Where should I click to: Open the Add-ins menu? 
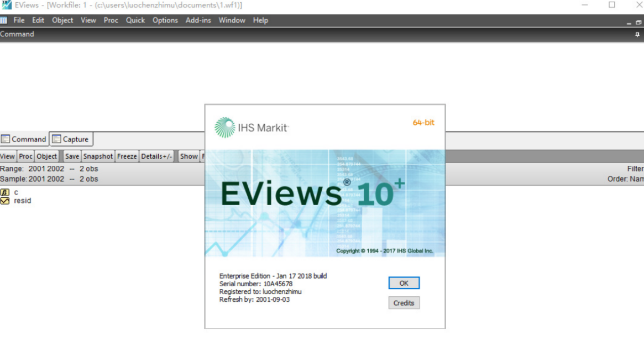coord(198,20)
